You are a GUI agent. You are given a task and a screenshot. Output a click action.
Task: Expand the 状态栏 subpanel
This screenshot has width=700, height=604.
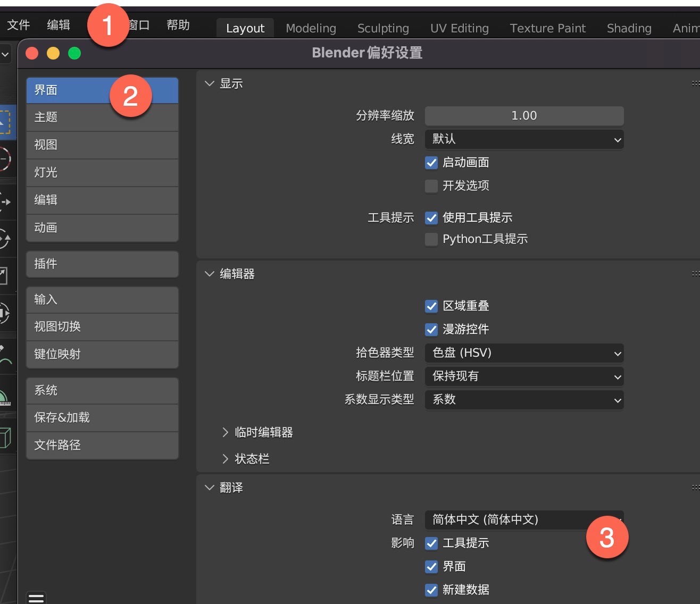pos(225,459)
